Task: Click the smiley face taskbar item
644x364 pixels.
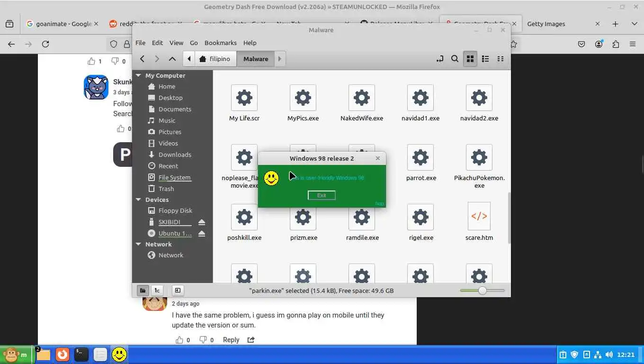Action: click(119, 355)
